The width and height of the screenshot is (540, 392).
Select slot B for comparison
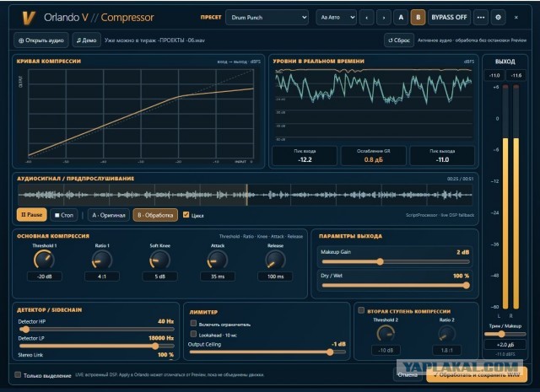click(x=418, y=17)
